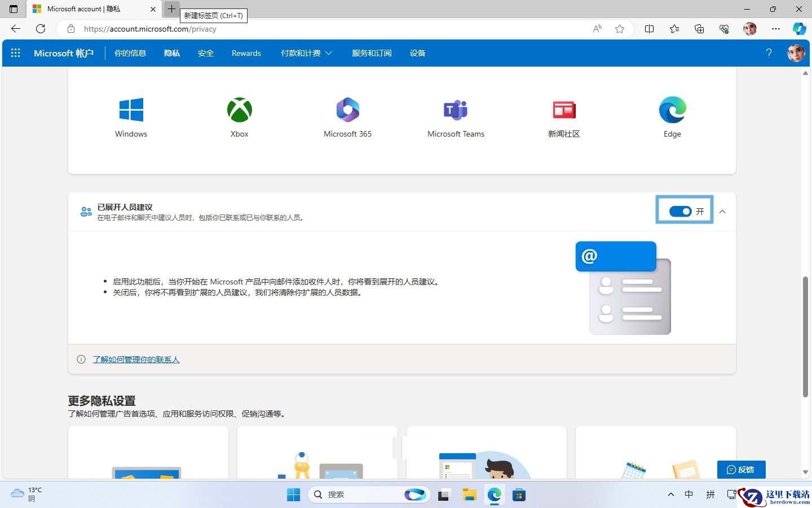Open the favorites list
The height and width of the screenshot is (508, 812).
[x=674, y=29]
